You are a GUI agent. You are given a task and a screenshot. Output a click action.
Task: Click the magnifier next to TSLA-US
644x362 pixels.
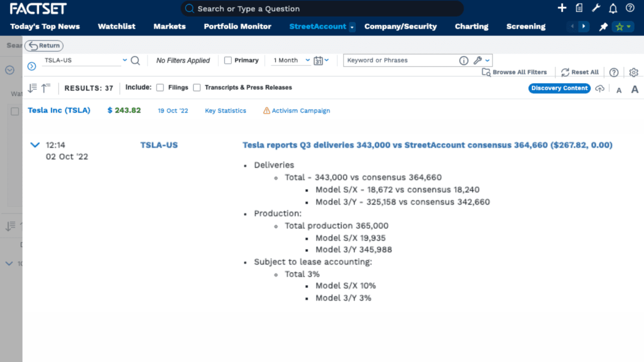[x=135, y=60]
